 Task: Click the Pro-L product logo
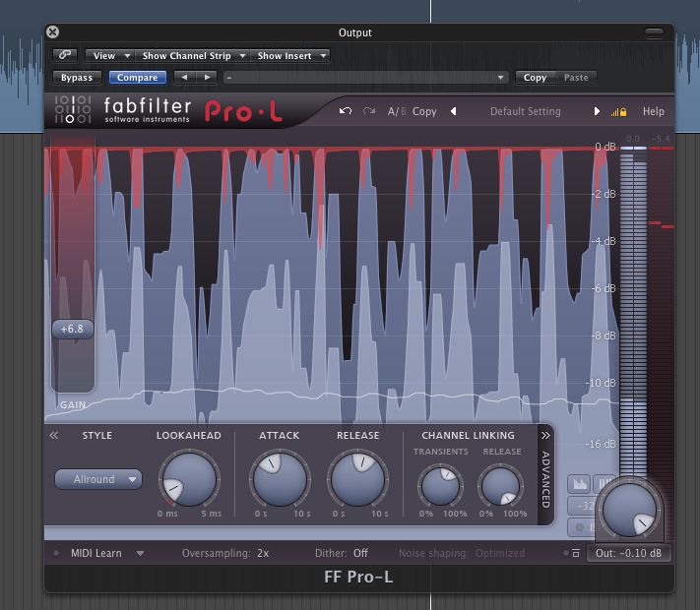(x=243, y=111)
